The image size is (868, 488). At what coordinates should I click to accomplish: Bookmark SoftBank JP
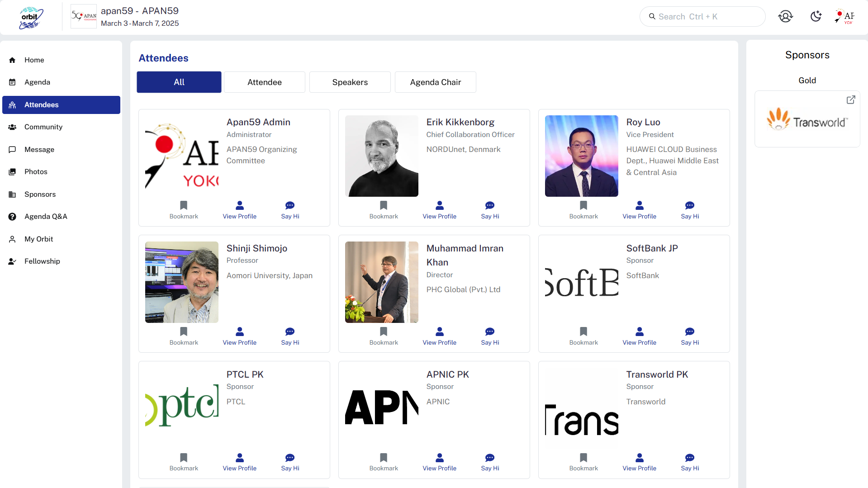[583, 336]
